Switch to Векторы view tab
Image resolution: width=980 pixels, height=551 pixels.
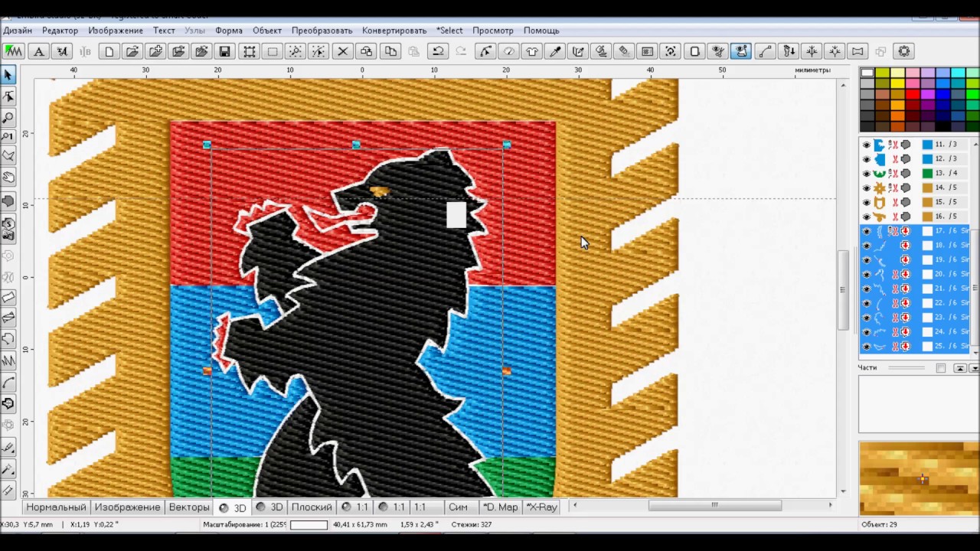(189, 507)
